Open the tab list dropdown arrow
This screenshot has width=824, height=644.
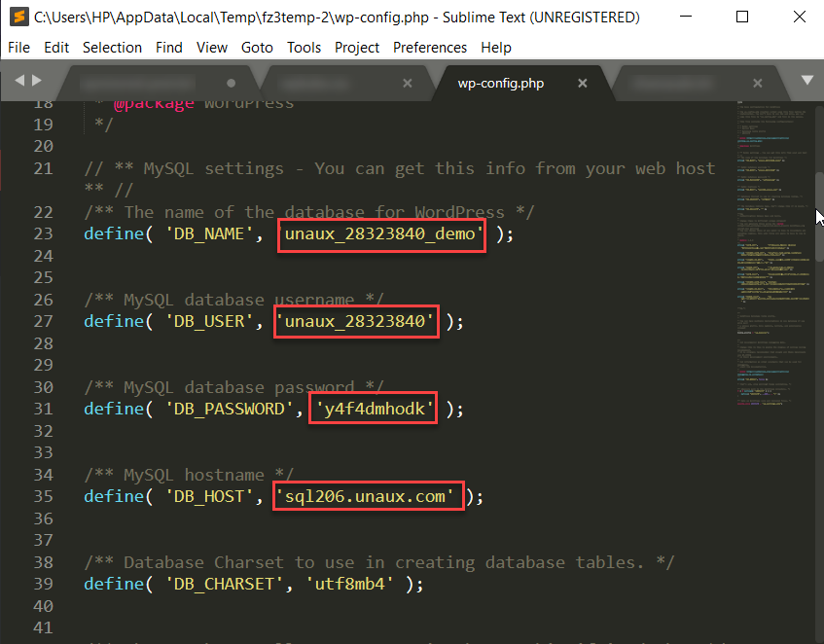(807, 80)
